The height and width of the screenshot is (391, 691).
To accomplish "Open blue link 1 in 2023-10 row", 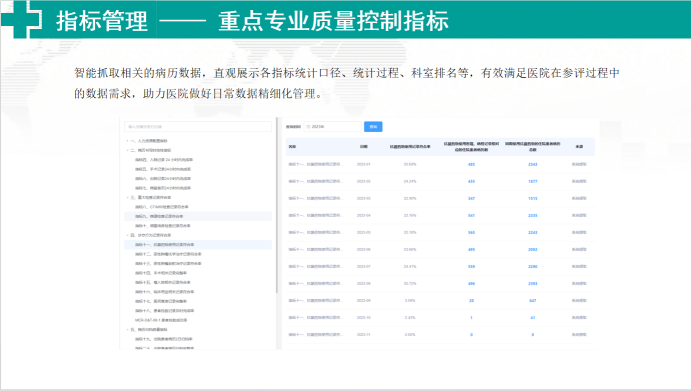I will [x=471, y=318].
